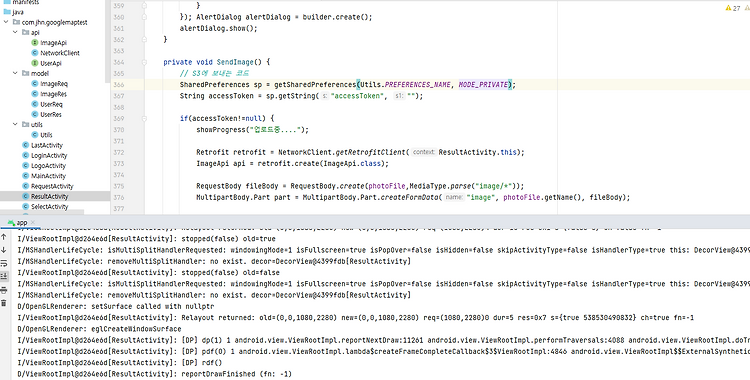Open UserApi in the project tree
This screenshot has height=380, width=750.
tap(51, 63)
